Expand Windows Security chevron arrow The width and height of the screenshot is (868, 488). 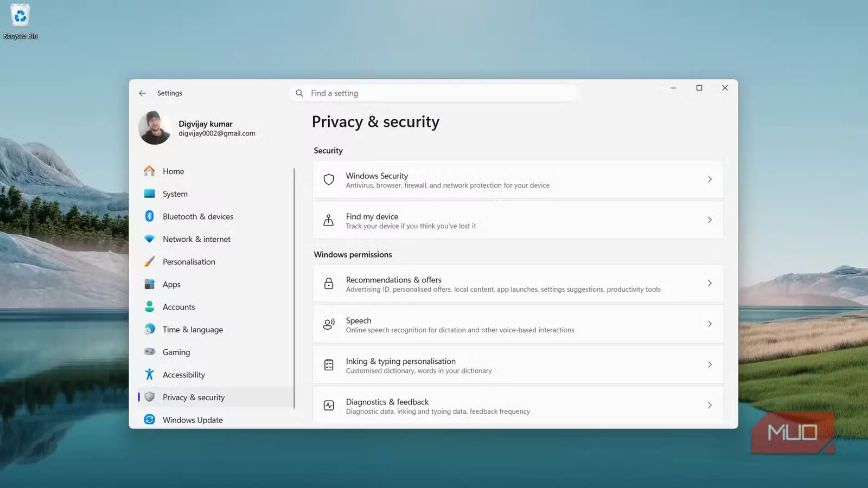tap(710, 179)
